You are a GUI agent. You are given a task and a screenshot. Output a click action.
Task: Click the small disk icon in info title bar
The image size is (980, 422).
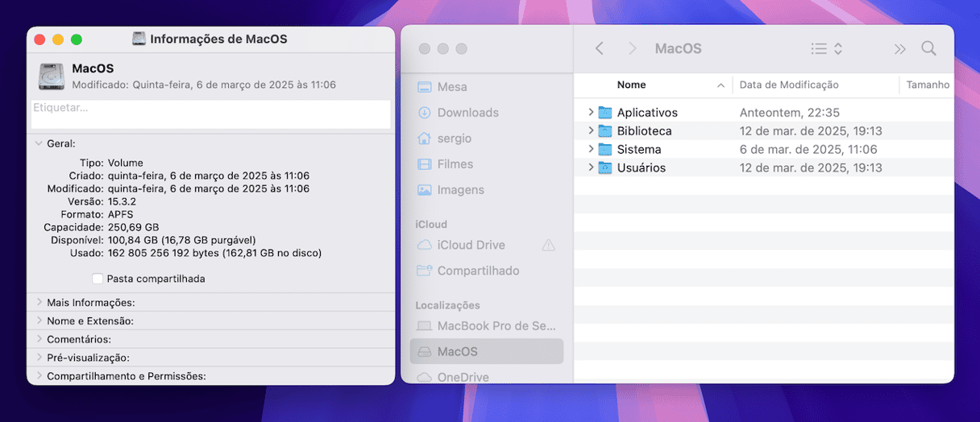(x=139, y=39)
